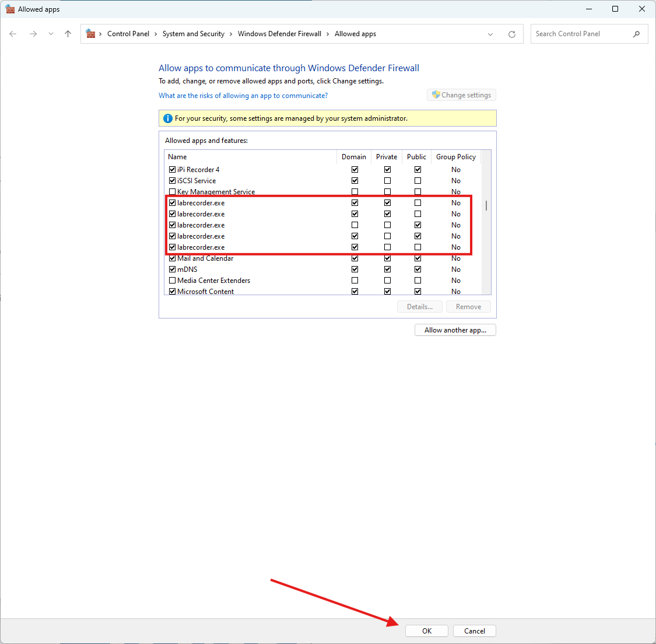
Task: Click the firewall icon in address bar
Action: 90,33
